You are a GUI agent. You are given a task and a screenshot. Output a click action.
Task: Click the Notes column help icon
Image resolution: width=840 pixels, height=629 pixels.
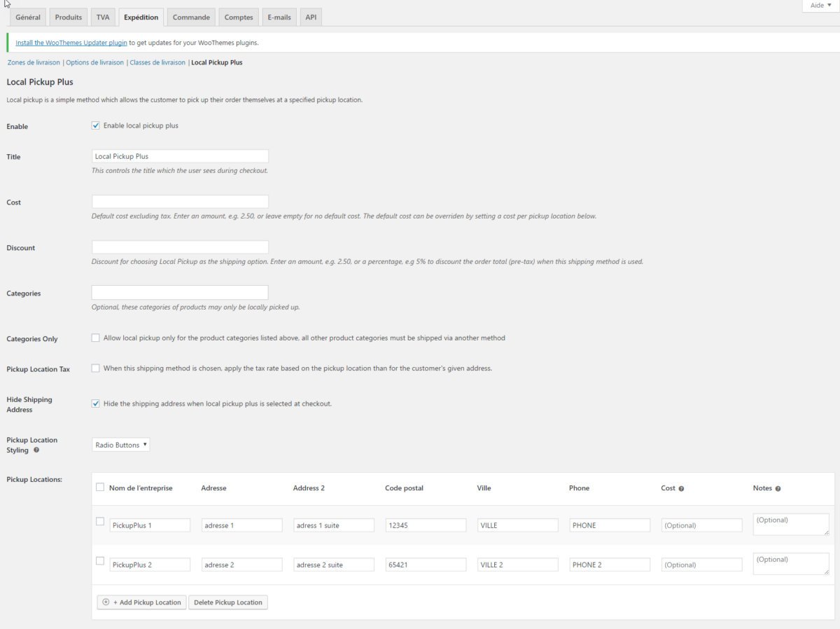778,488
